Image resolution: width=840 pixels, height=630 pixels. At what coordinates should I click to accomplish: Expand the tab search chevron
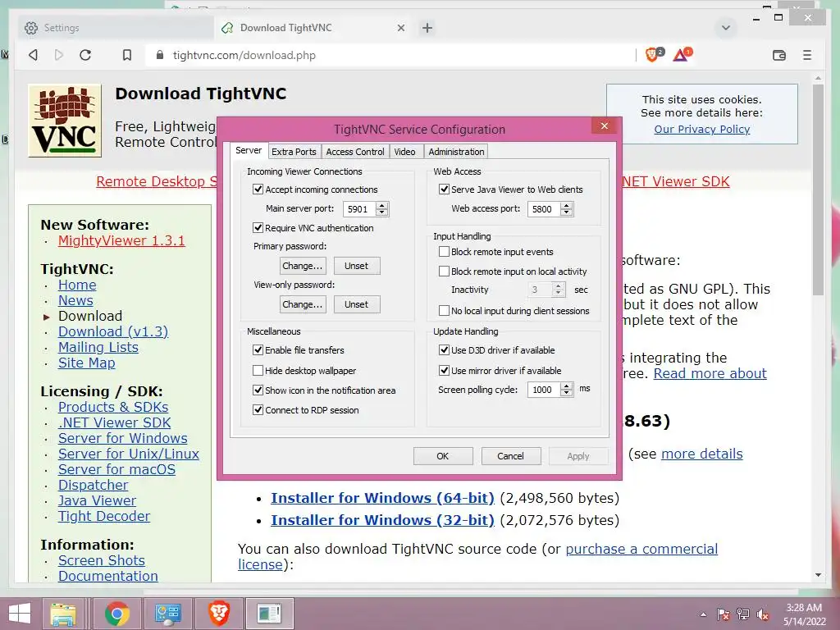726,28
